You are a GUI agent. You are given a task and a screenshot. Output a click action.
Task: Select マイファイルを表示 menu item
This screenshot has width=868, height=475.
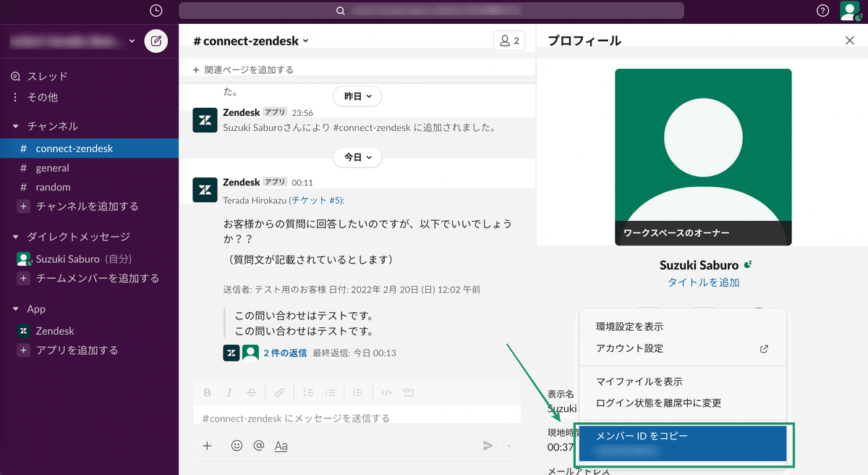click(x=682, y=382)
